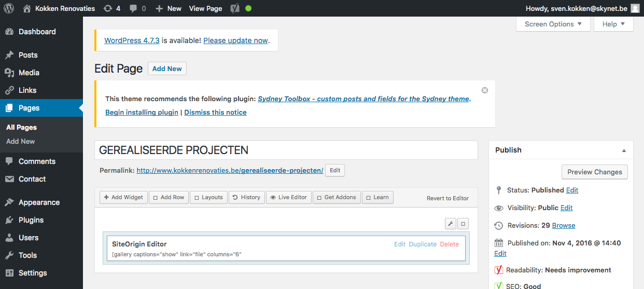644x289 pixels.
Task: Edit the published date
Action: 500,253
